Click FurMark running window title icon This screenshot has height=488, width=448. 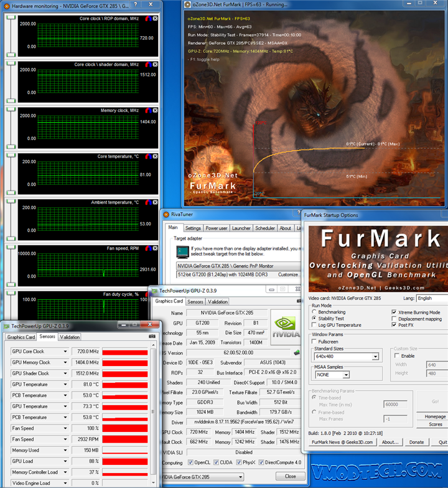tap(187, 4)
